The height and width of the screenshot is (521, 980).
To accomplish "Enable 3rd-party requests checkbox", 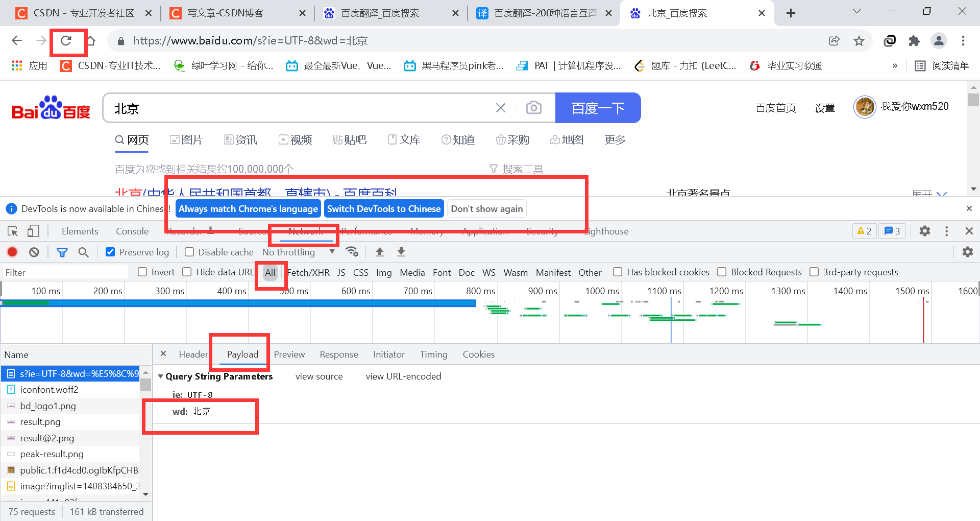I will pos(814,272).
